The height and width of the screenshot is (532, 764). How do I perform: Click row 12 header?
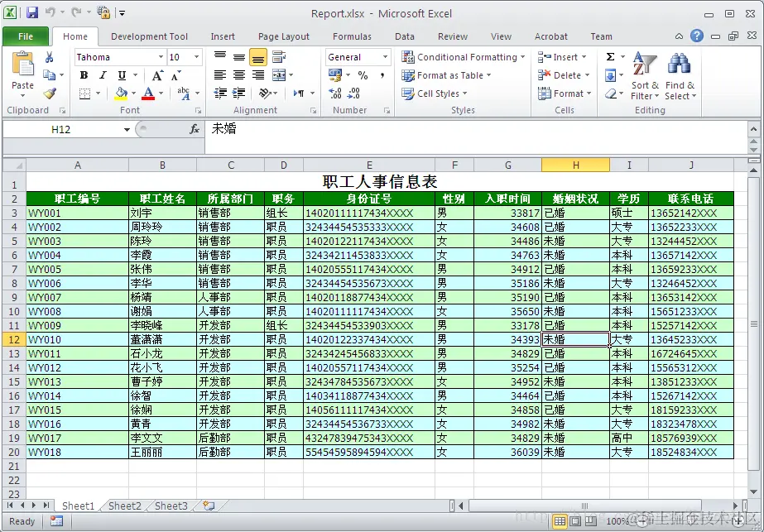tap(13, 339)
